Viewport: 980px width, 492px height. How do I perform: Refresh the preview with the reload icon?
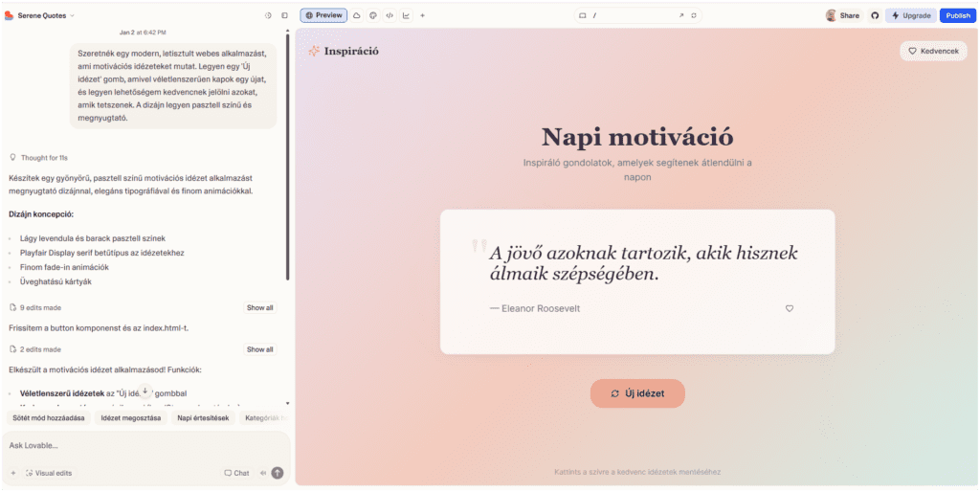(694, 15)
